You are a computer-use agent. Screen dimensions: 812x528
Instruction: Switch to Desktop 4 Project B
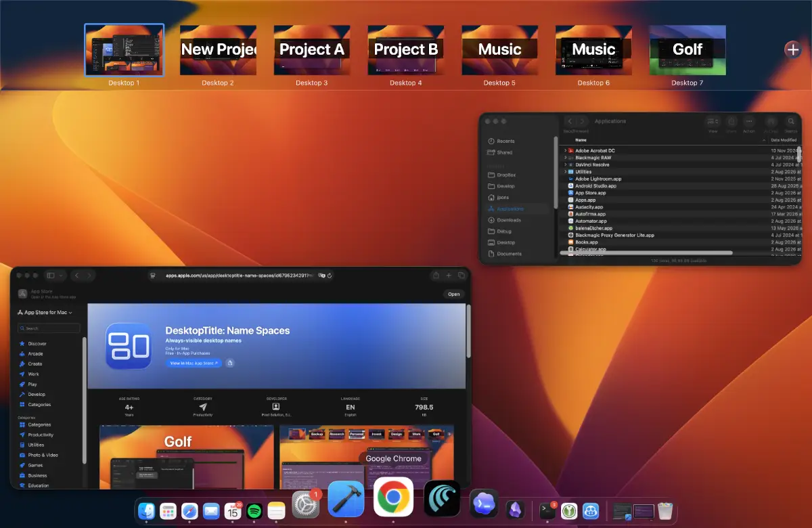point(406,50)
